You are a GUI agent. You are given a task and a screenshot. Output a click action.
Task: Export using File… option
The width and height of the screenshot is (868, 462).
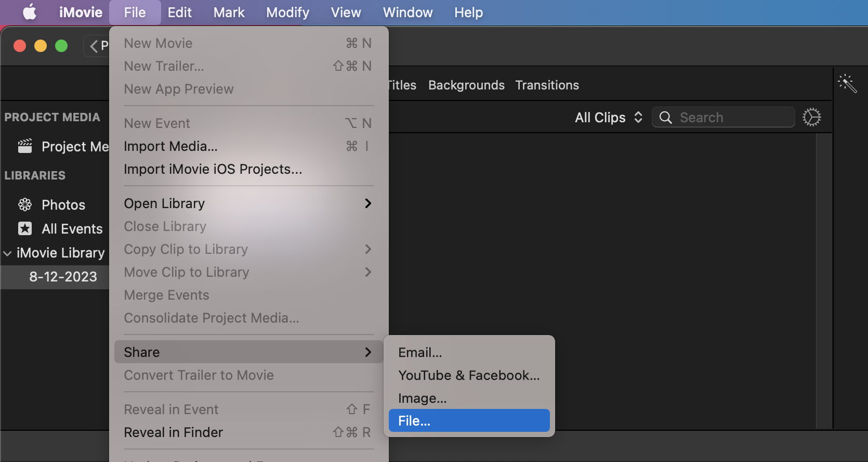pyautogui.click(x=469, y=420)
